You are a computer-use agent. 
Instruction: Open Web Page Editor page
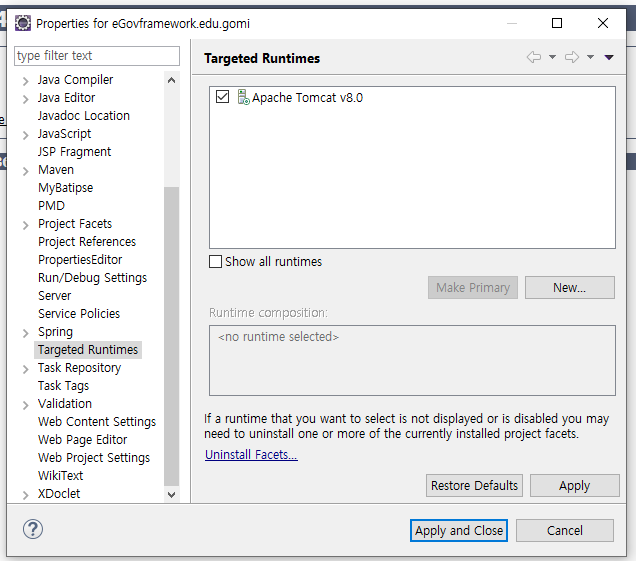coord(82,440)
